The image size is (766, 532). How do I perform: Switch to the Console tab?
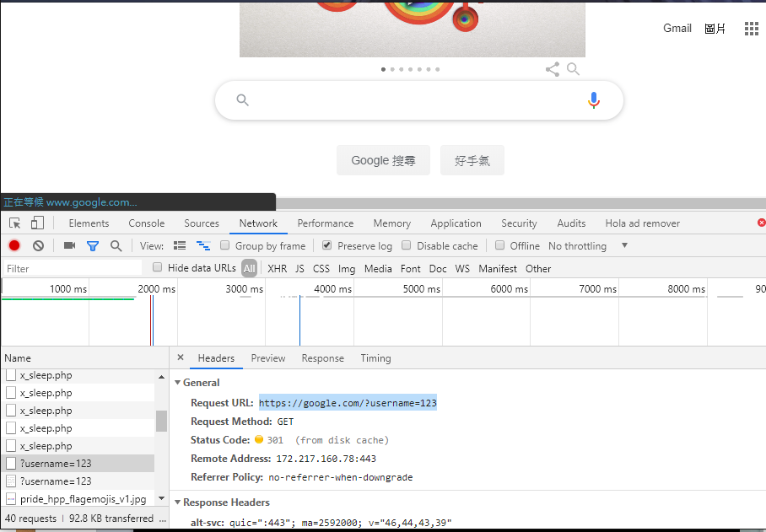147,223
